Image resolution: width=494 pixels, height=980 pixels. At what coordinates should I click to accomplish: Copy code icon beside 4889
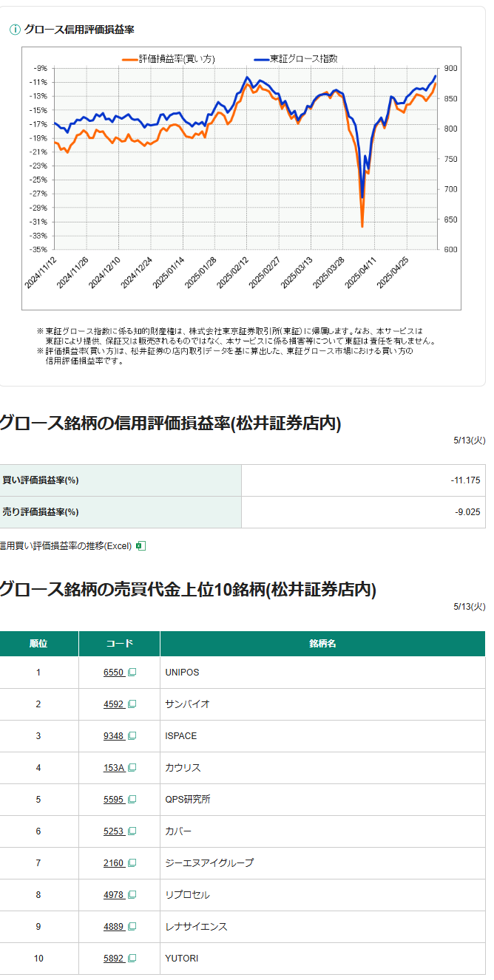pyautogui.click(x=132, y=927)
